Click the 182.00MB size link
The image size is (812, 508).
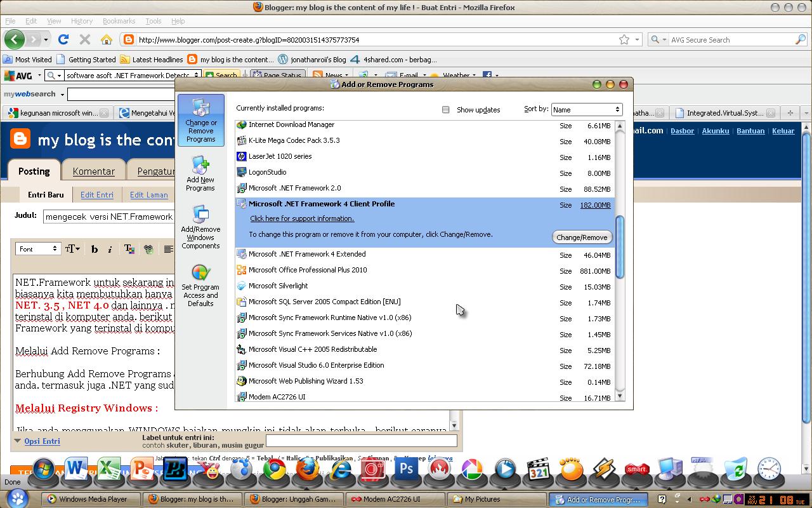click(x=595, y=205)
